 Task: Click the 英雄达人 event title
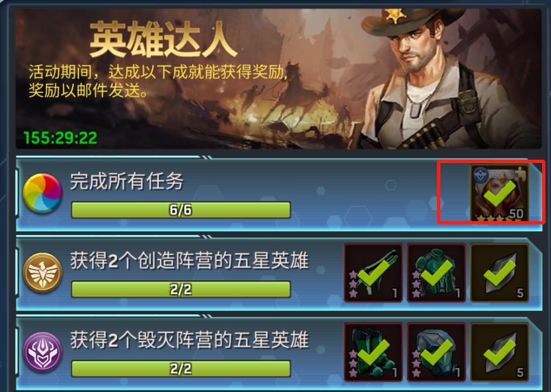click(x=163, y=39)
